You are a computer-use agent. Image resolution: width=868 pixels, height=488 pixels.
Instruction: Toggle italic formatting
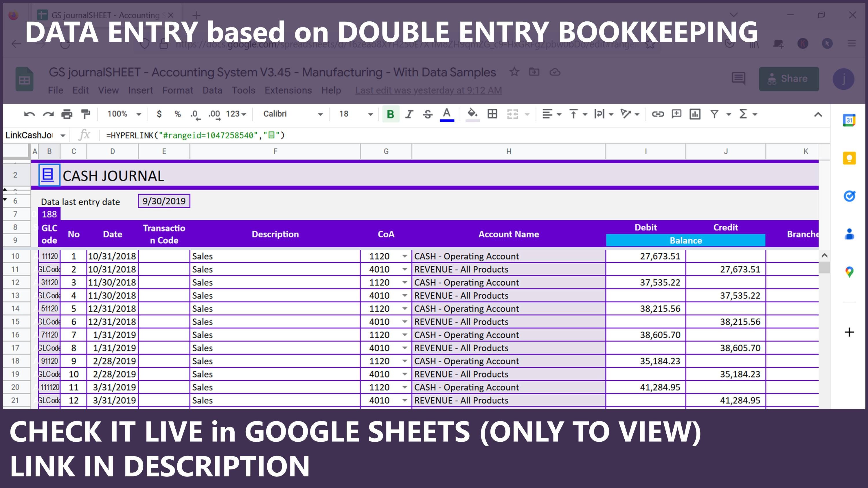(x=409, y=114)
